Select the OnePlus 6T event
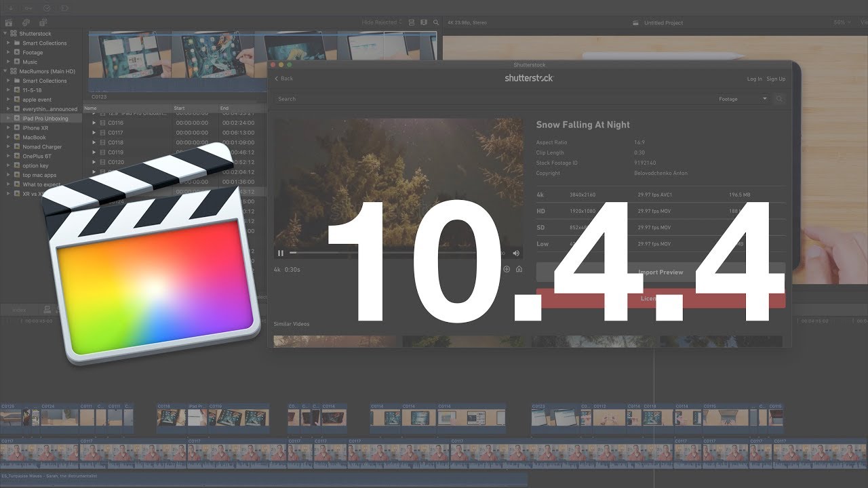Screen dimensions: 868x488 pyautogui.click(x=37, y=156)
